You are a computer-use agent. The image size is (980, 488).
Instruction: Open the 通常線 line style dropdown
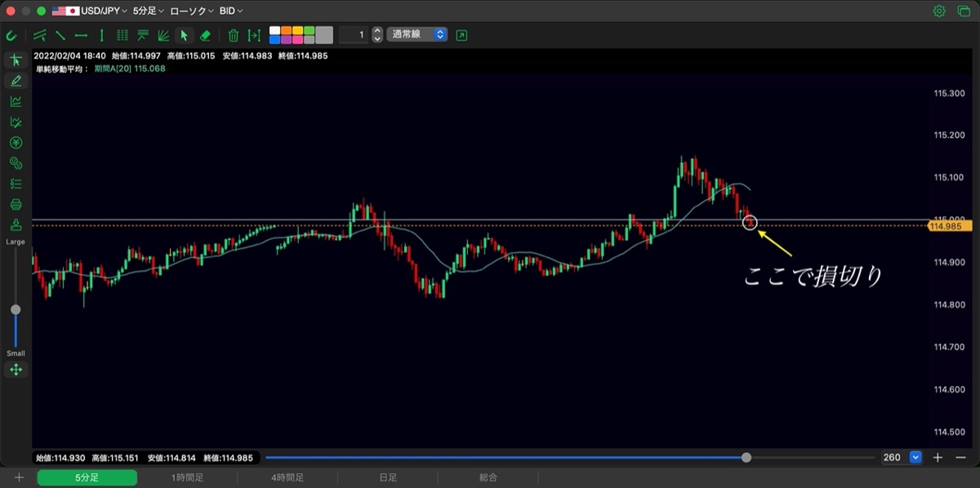(417, 35)
